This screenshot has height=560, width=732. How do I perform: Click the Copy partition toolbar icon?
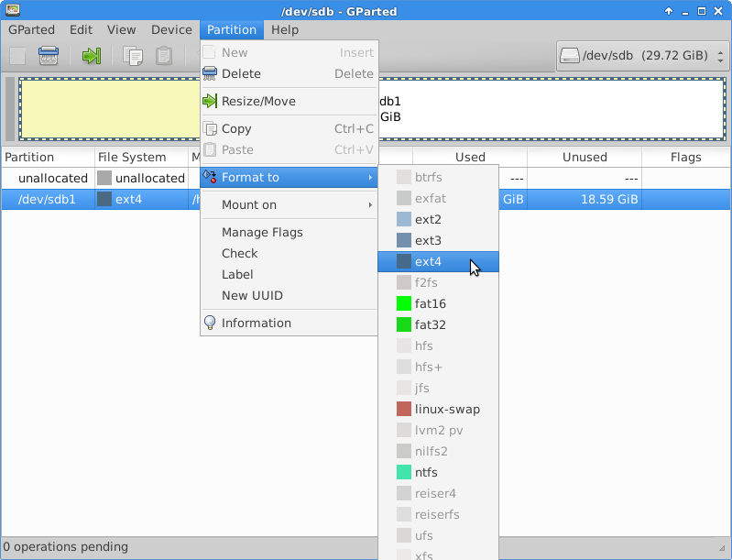point(133,56)
